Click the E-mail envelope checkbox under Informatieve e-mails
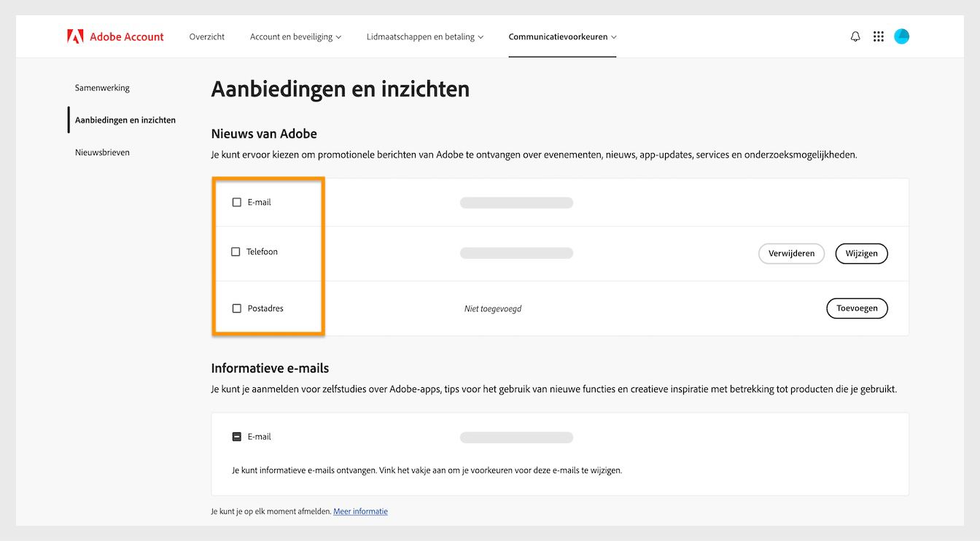980x541 pixels. (236, 436)
